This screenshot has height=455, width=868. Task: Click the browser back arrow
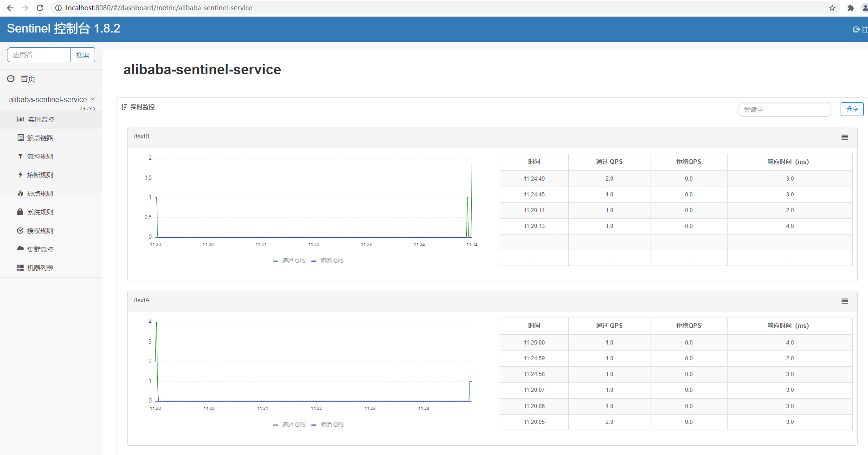point(10,8)
